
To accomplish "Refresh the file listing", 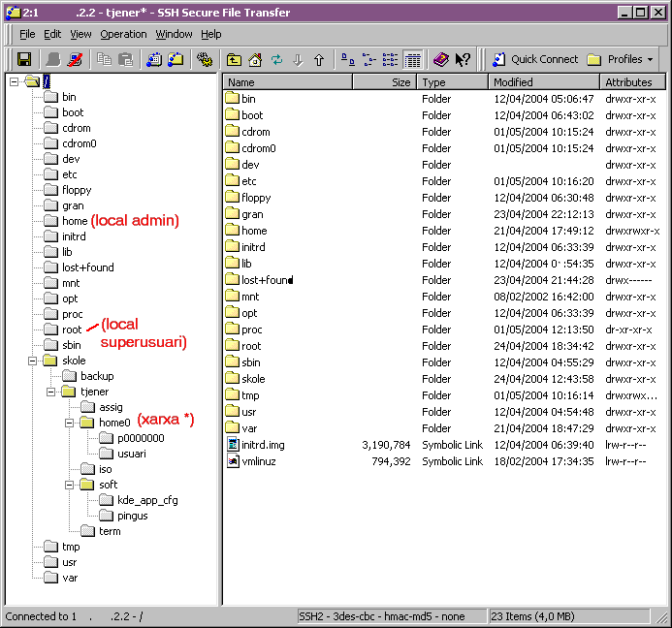I will [x=277, y=59].
